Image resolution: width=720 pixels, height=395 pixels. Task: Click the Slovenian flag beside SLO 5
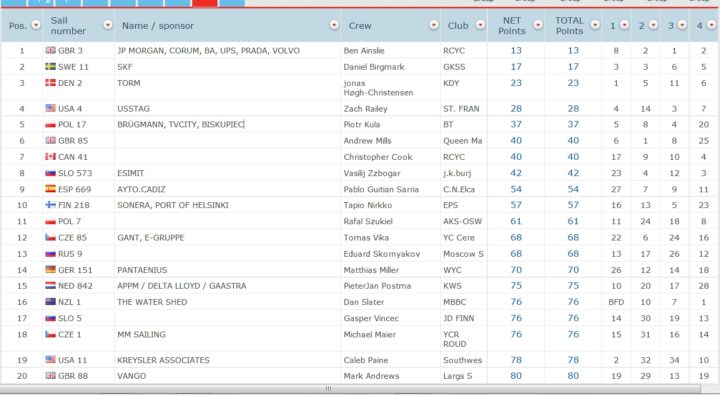51,318
